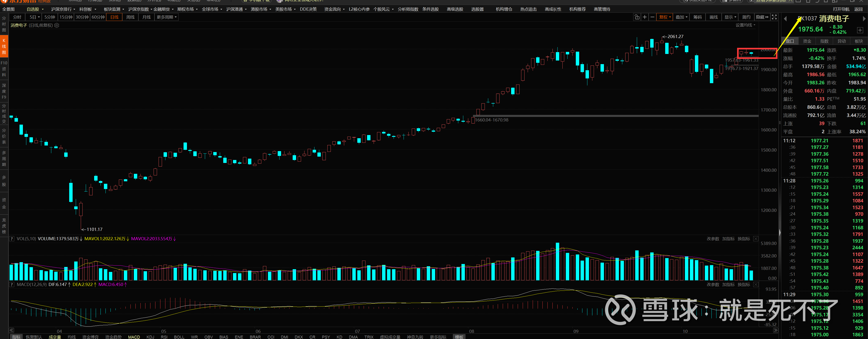
Task: Zoom out chart with minus icon
Action: click(652, 17)
